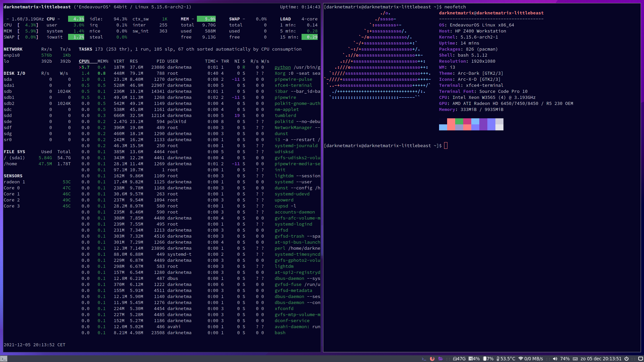Click the 0/0 MB/s network speed readout
The width and height of the screenshot is (644, 362).
534,359
